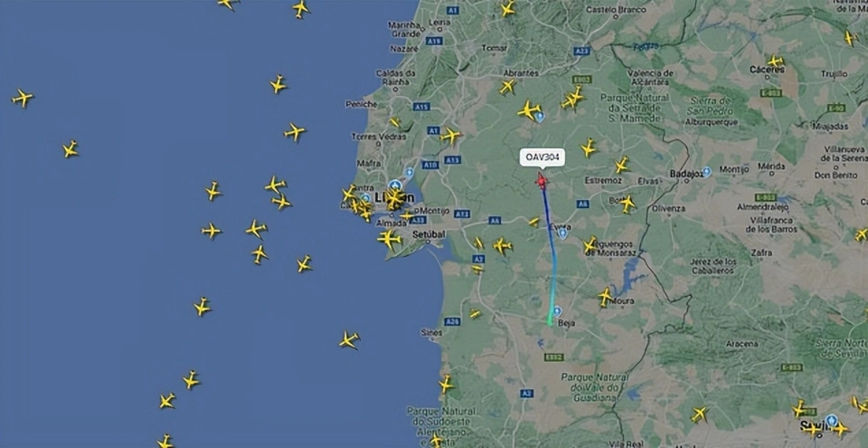Select the plane near Setúbal
868x448 pixels.
tap(389, 239)
